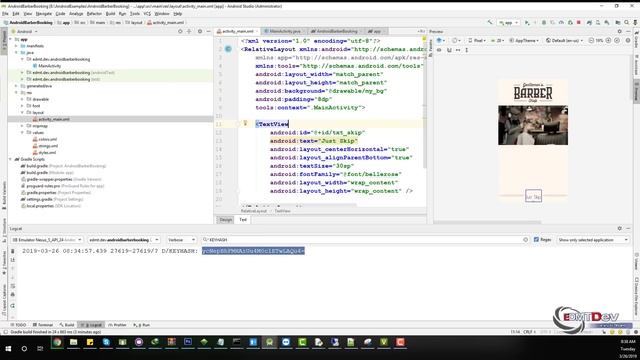Toggle the Regex checkbox in Logcat
Image resolution: width=640 pixels, height=360 pixels.
(536, 240)
